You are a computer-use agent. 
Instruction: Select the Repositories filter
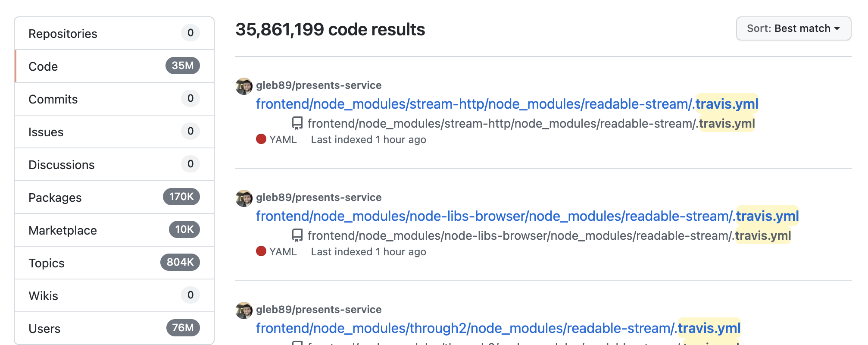[x=114, y=34]
